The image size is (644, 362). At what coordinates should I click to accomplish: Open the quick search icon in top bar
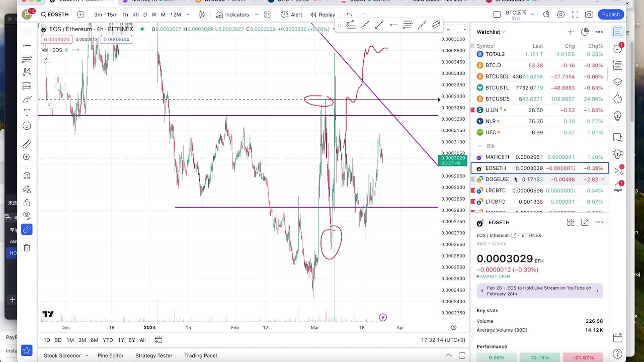pyautogui.click(x=546, y=15)
